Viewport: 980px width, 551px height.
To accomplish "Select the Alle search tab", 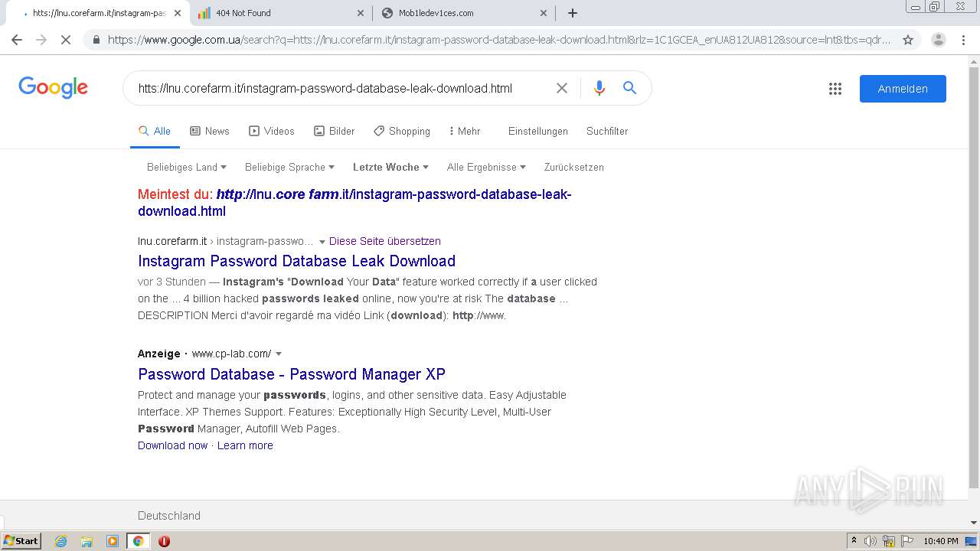I will [155, 131].
